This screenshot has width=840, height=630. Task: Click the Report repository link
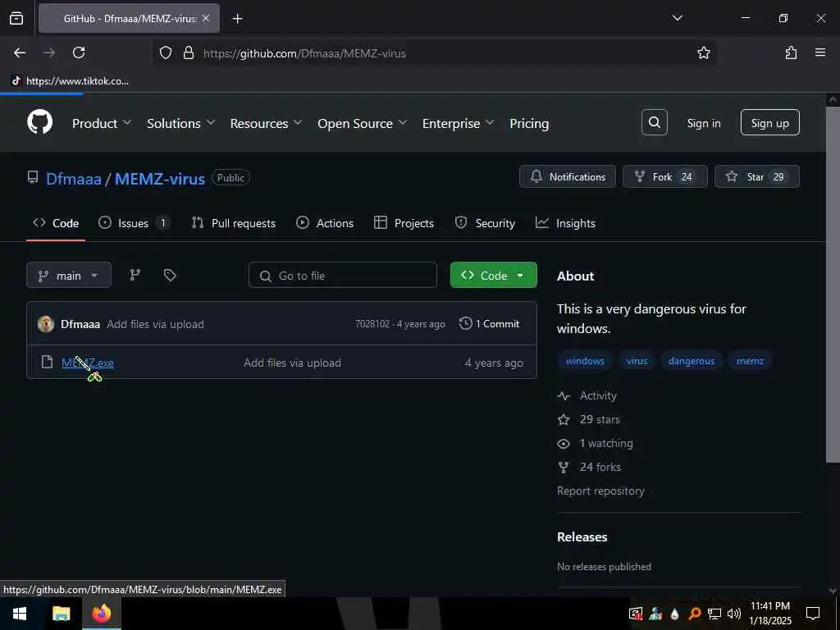click(600, 491)
